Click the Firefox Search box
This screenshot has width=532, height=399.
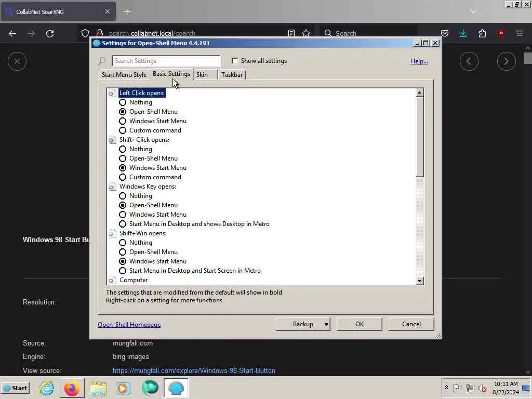368,33
